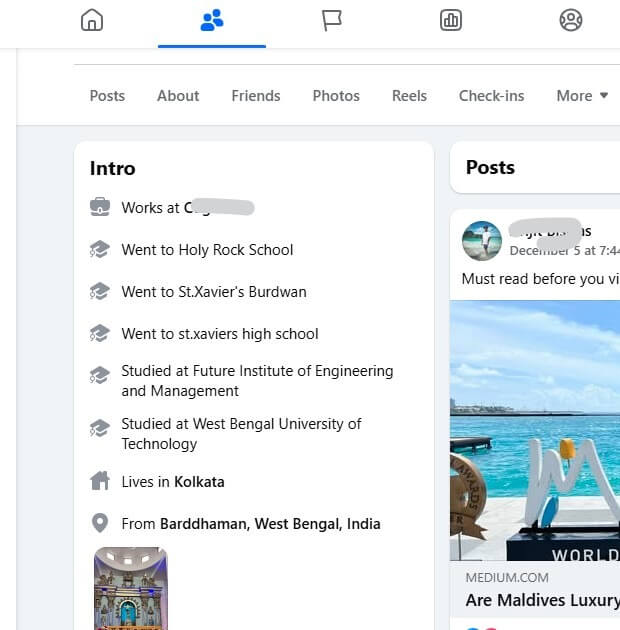Open Pages flag icon in top bar
This screenshot has width=620, height=630.
(332, 20)
